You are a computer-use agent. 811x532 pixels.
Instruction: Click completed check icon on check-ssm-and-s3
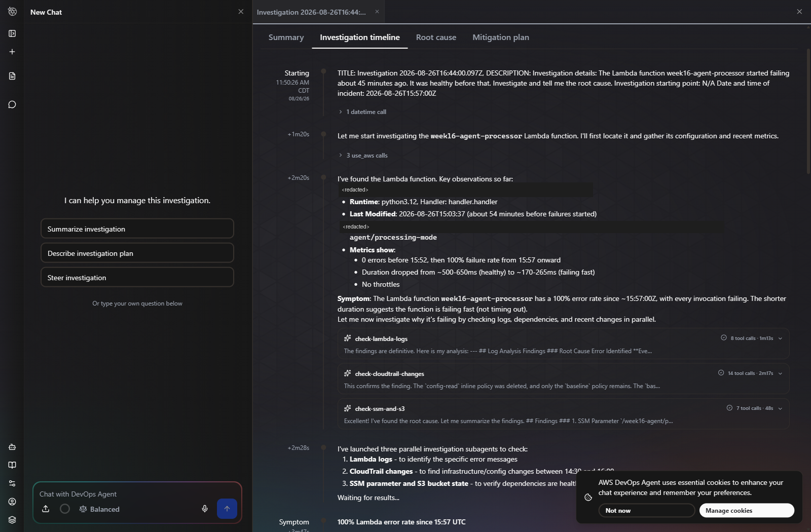click(x=729, y=408)
